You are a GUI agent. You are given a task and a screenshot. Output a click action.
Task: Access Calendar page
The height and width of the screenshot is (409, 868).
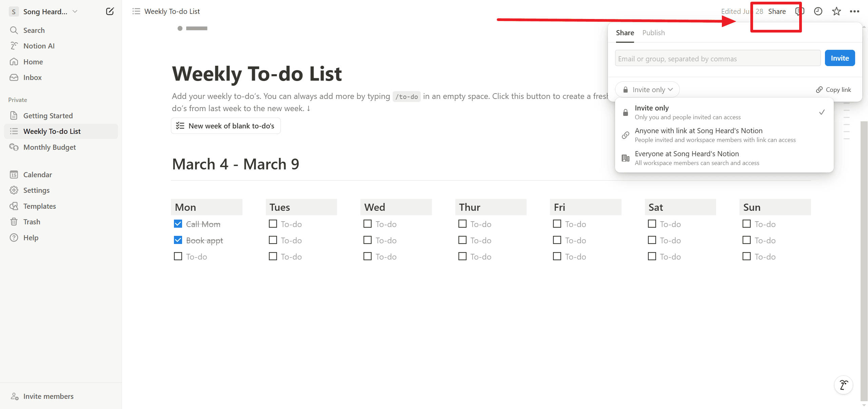pos(38,174)
